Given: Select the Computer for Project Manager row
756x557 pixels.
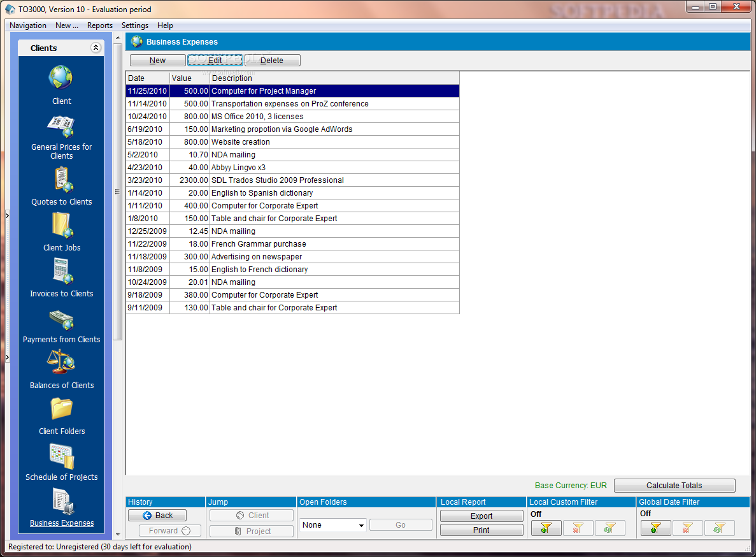Looking at the screenshot, I should coord(293,90).
